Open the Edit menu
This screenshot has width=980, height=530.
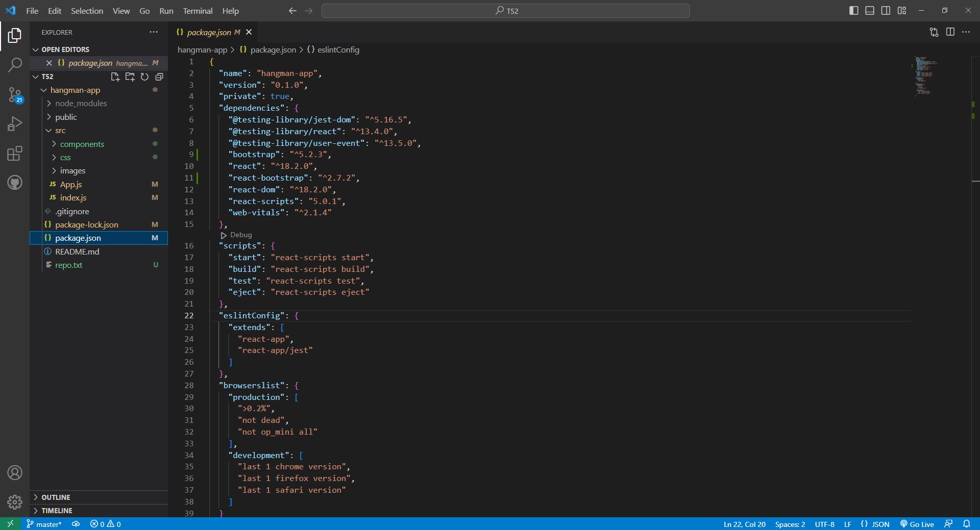(55, 11)
